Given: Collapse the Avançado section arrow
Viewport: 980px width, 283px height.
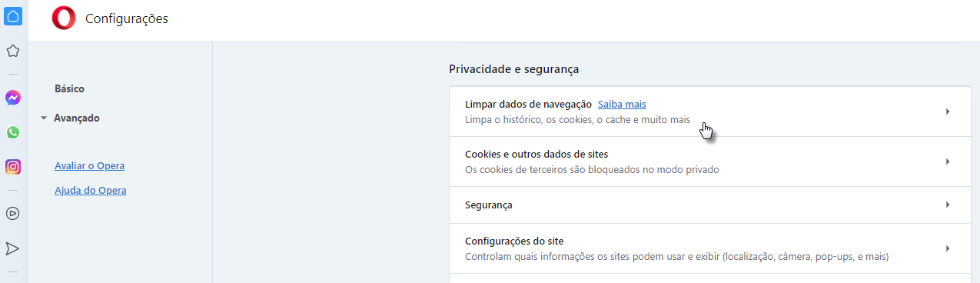Looking at the screenshot, I should click(44, 118).
